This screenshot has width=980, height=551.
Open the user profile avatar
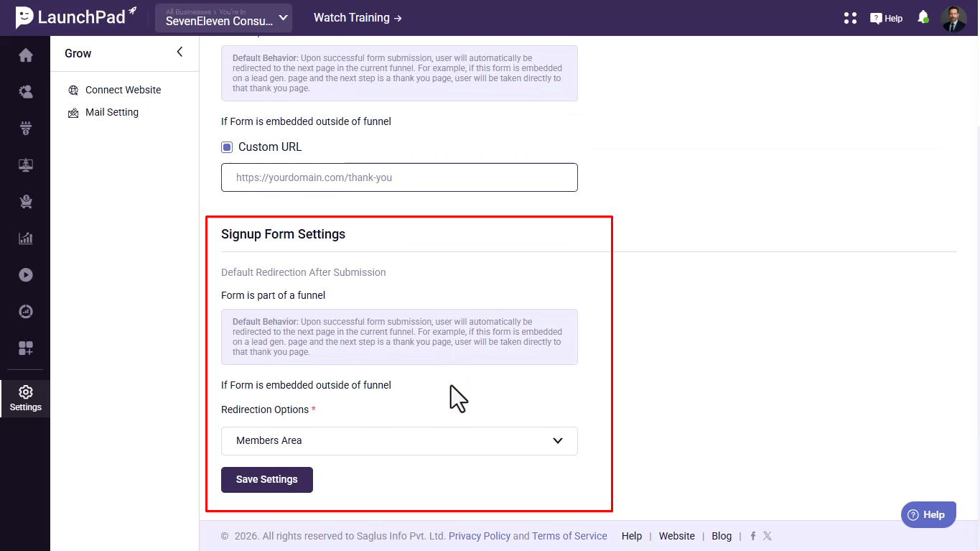[953, 19]
